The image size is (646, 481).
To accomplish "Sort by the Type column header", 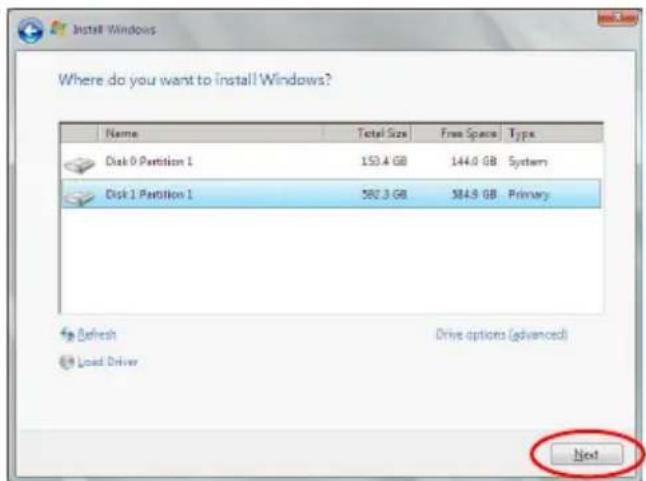I will (x=553, y=133).
